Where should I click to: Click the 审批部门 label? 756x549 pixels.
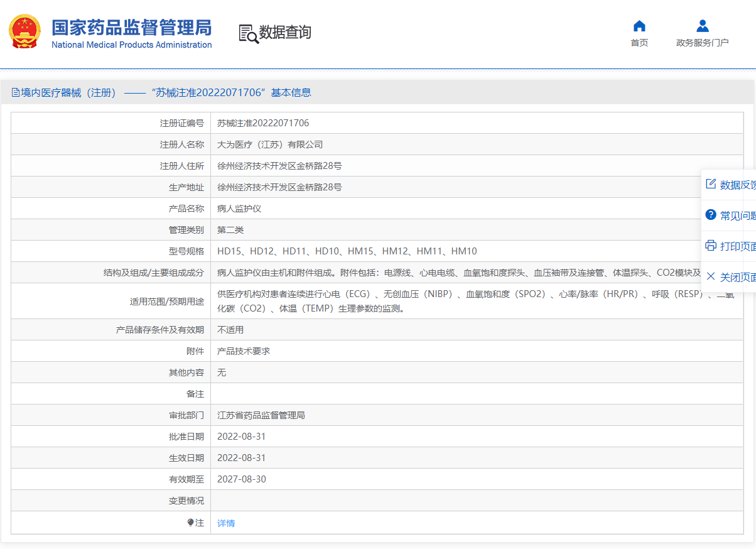(186, 415)
